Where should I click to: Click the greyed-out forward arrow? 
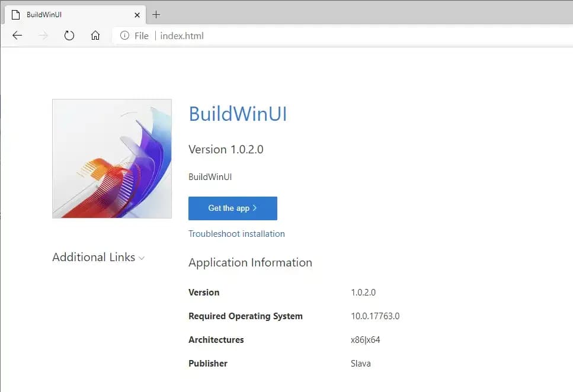coord(43,36)
